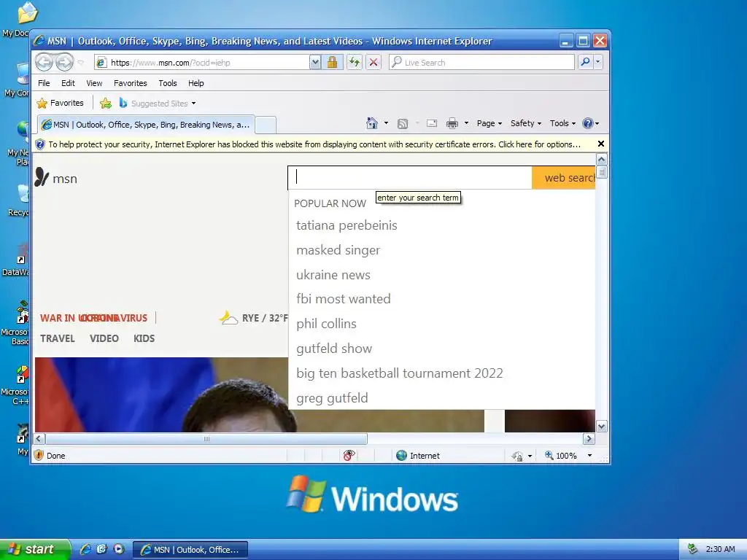This screenshot has height=560, width=747.
Task: Click the Read Mail envelope icon
Action: coord(432,123)
